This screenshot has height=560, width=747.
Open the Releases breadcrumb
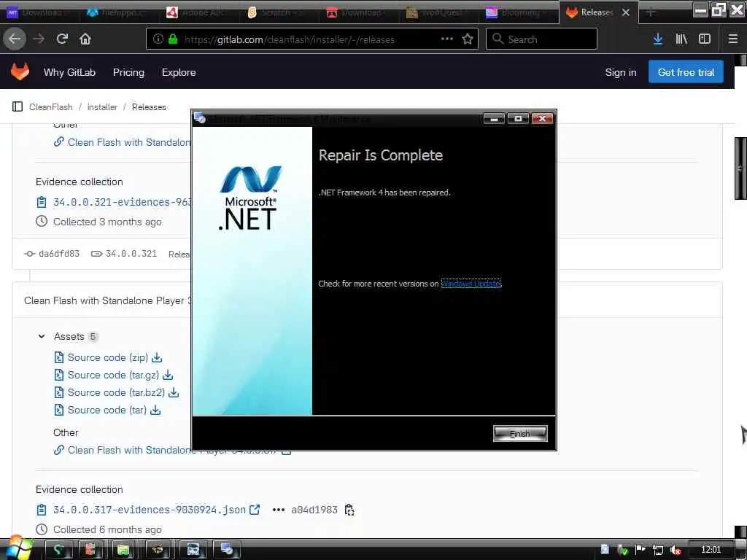coord(149,107)
